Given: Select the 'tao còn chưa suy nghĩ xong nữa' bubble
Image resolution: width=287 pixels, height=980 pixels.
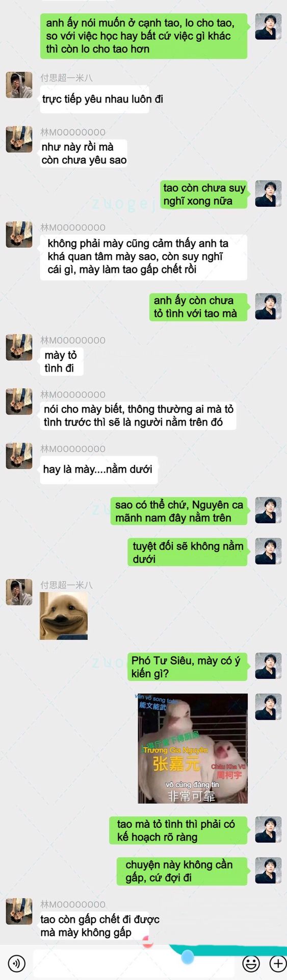Looking at the screenshot, I should (x=204, y=194).
